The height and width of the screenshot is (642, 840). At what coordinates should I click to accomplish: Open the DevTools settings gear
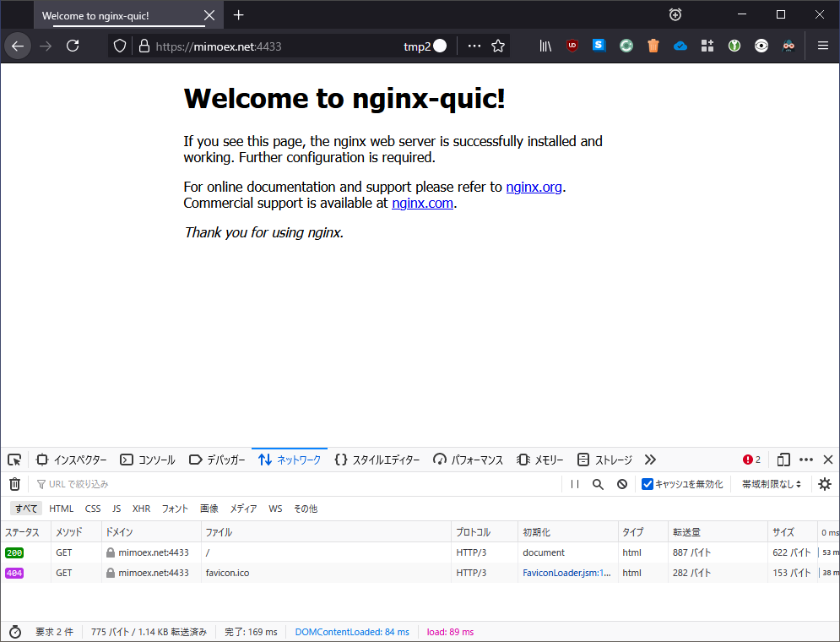pos(824,484)
